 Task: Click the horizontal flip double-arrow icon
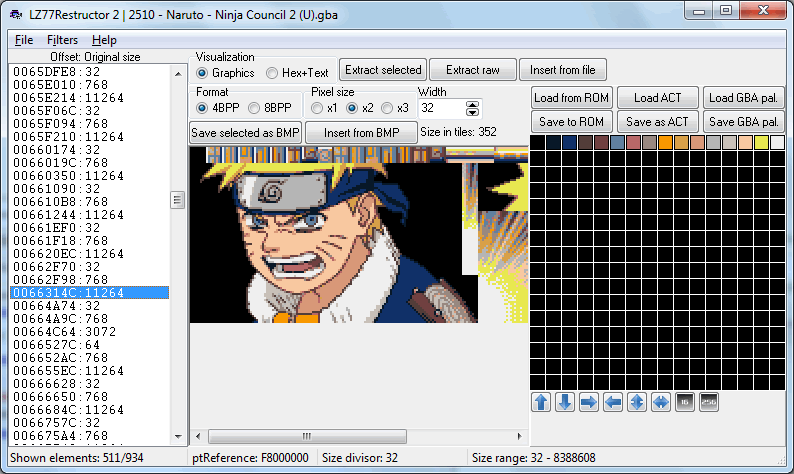click(x=661, y=402)
